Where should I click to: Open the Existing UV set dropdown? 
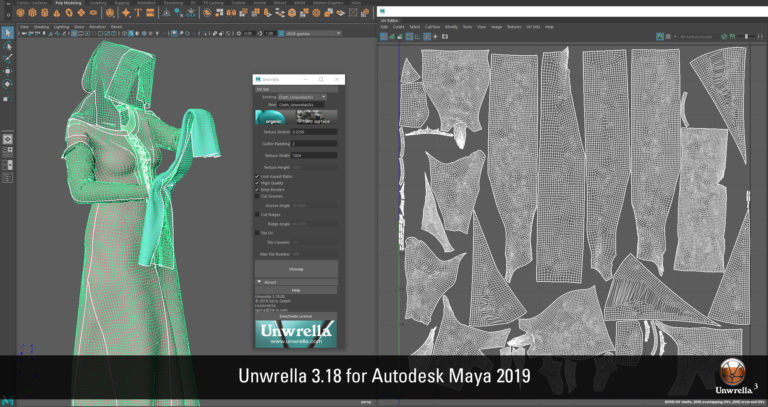302,97
